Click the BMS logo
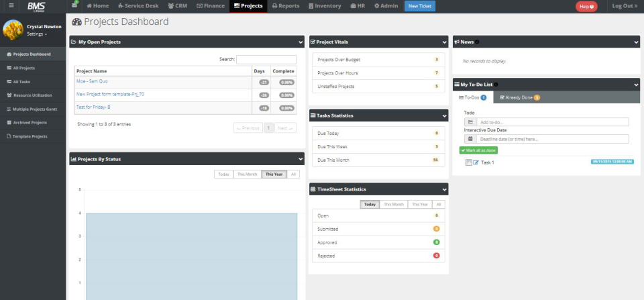644x300 pixels. (x=36, y=6)
